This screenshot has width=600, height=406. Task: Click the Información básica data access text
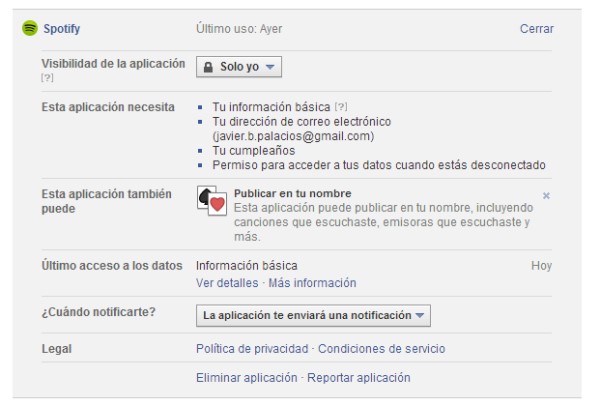(x=246, y=266)
